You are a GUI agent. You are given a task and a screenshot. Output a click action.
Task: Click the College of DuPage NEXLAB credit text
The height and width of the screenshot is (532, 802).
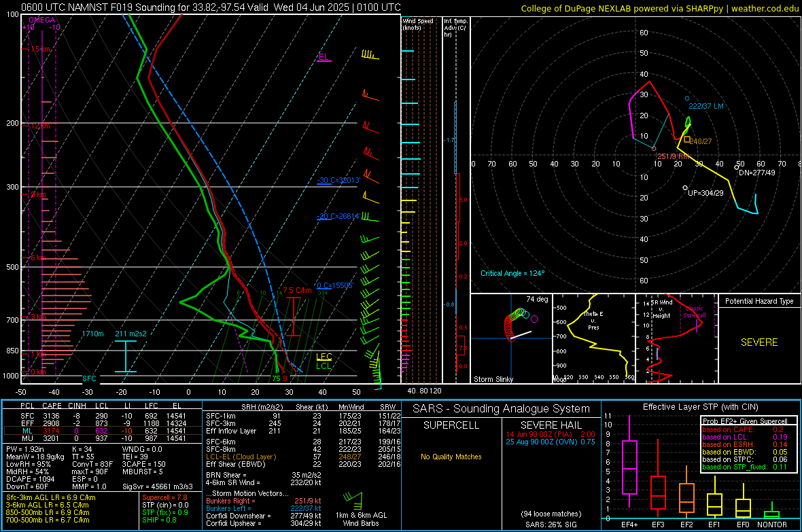point(660,8)
